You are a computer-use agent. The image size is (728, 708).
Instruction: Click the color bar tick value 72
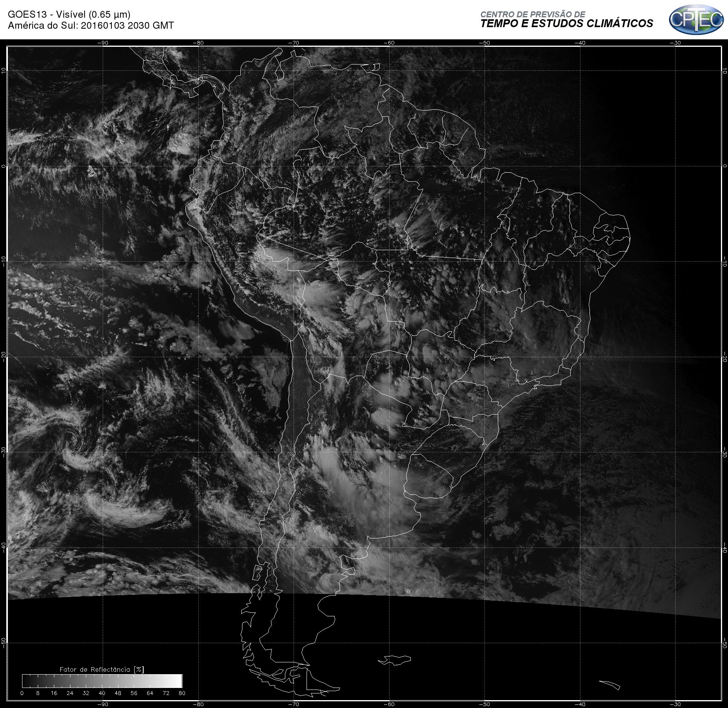click(166, 693)
